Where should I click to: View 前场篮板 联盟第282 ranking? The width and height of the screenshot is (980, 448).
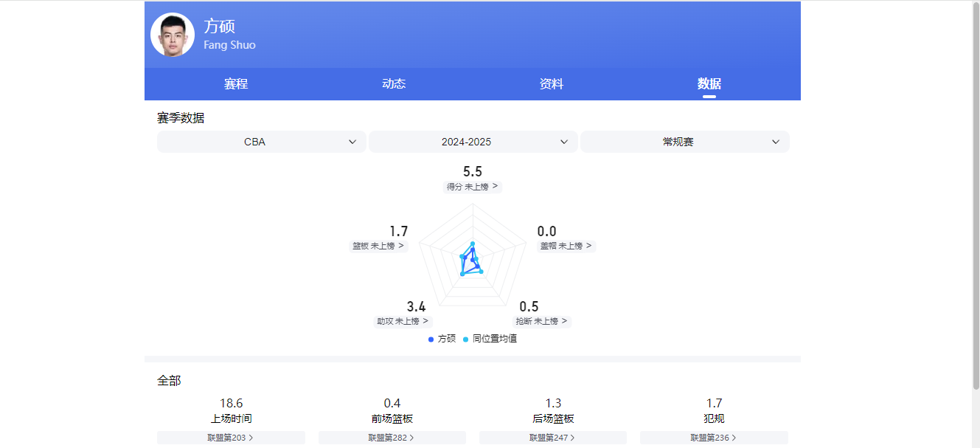click(x=393, y=437)
